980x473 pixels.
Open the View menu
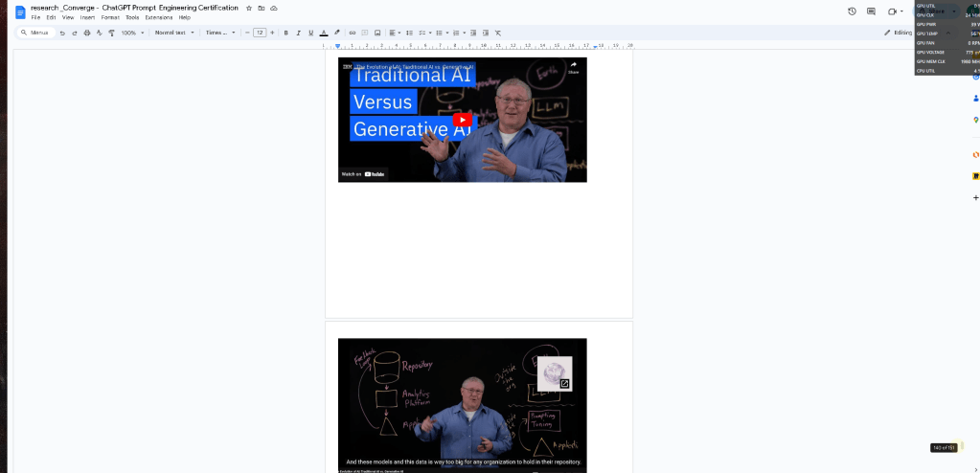click(68, 17)
